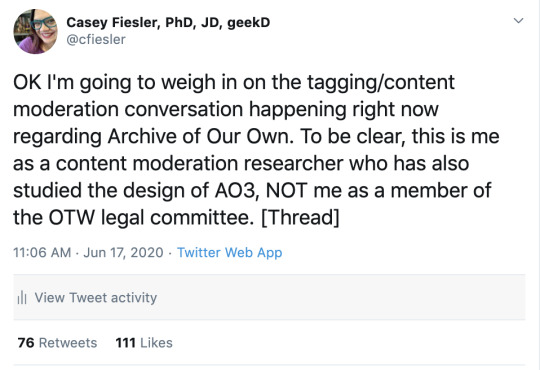
Task: Click the empty area of the Tweet activity bar
Action: tap(341, 298)
